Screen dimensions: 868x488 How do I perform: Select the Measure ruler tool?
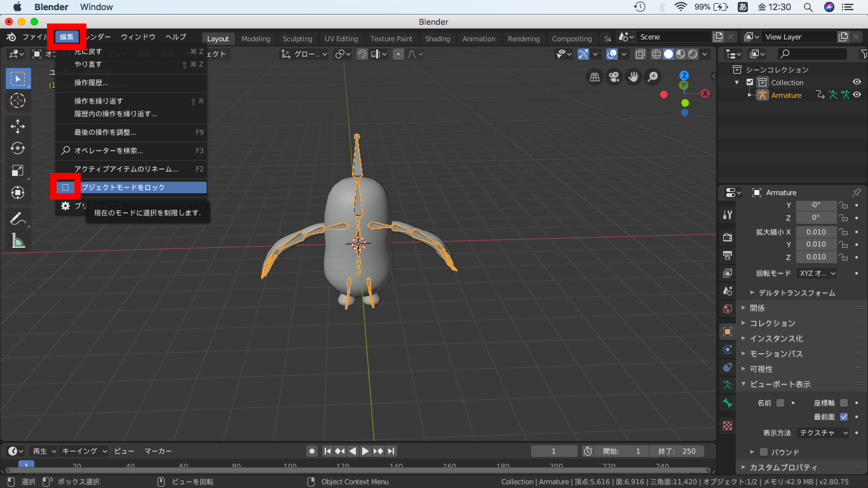pos(18,240)
